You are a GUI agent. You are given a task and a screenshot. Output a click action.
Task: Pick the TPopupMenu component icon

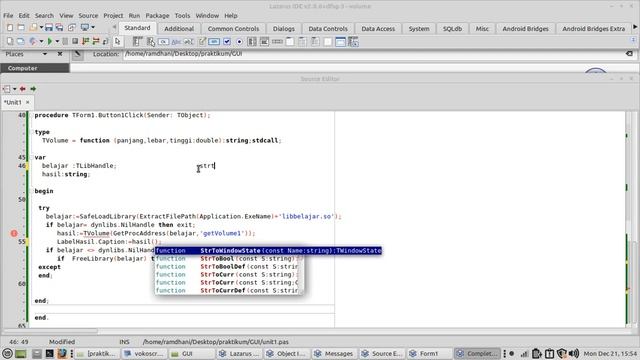pyautogui.click(x=151, y=41)
